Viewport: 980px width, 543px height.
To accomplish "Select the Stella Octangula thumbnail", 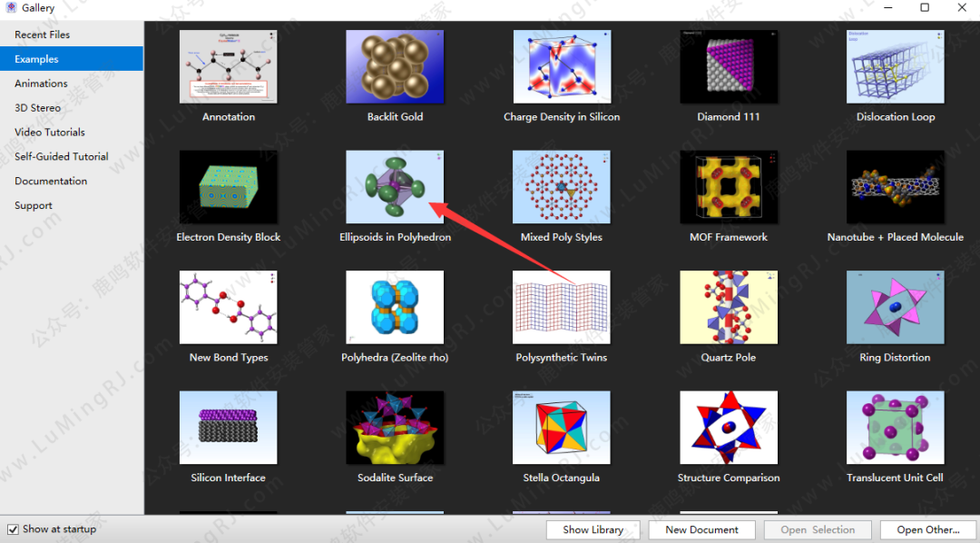I will coord(562,428).
